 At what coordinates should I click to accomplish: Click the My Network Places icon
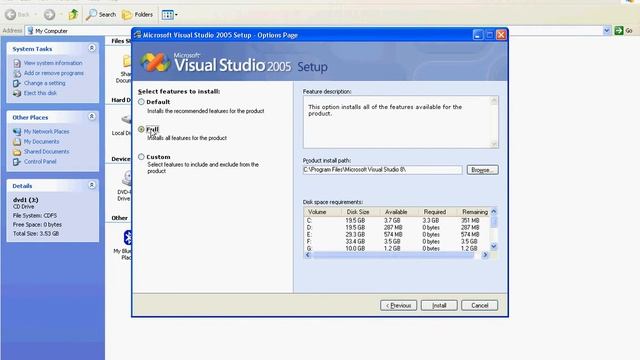[17, 132]
